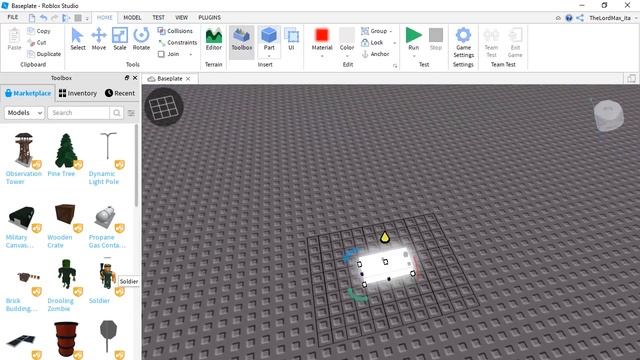Select the HOME ribbon tab
The width and height of the screenshot is (640, 360).
pos(104,18)
